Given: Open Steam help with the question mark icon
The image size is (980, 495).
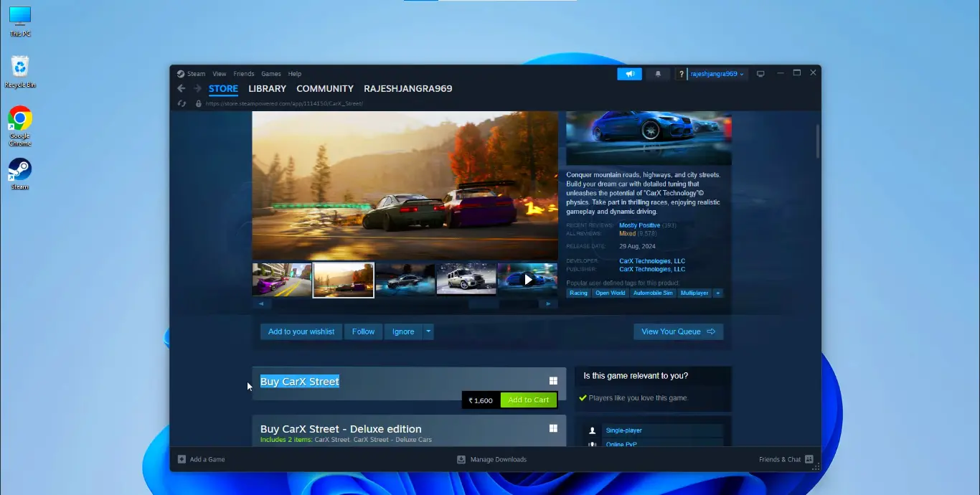Looking at the screenshot, I should [x=680, y=73].
